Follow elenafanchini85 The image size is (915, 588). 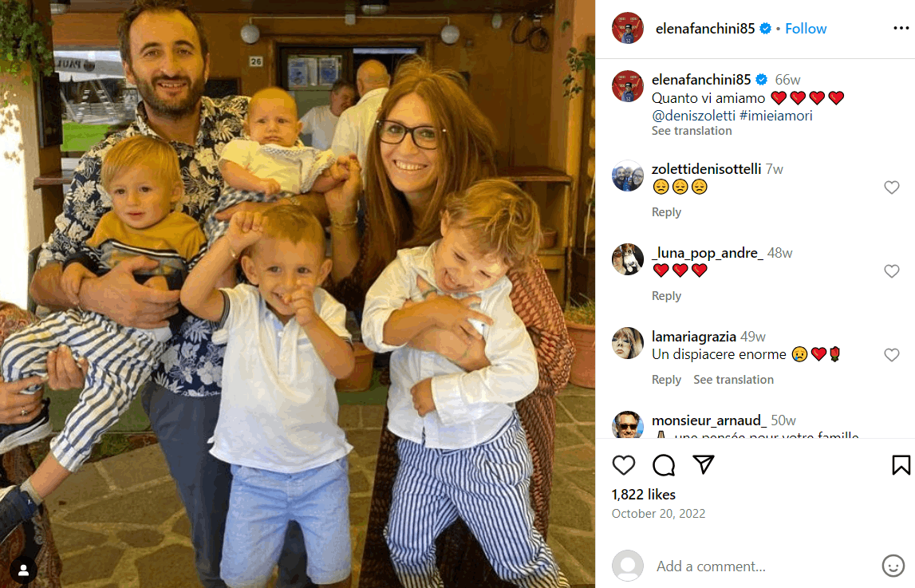(805, 29)
